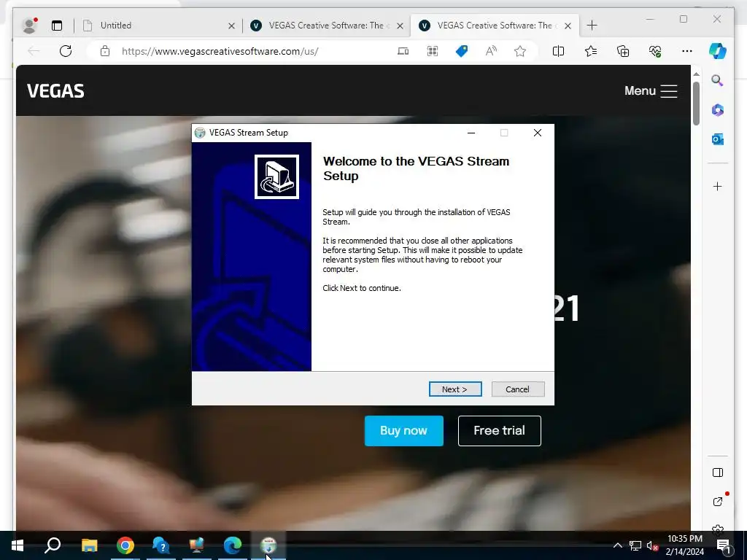
Task: Click the scrollbar up arrow
Action: tap(696, 74)
